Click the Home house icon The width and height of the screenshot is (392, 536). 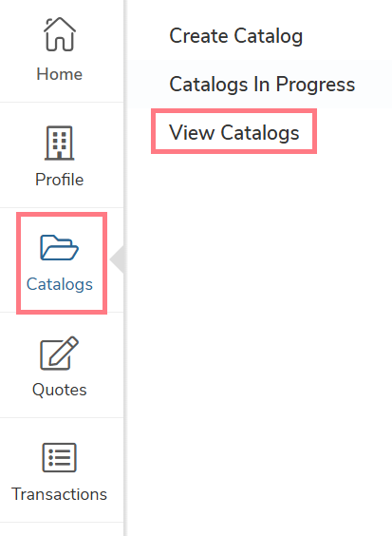[60, 34]
